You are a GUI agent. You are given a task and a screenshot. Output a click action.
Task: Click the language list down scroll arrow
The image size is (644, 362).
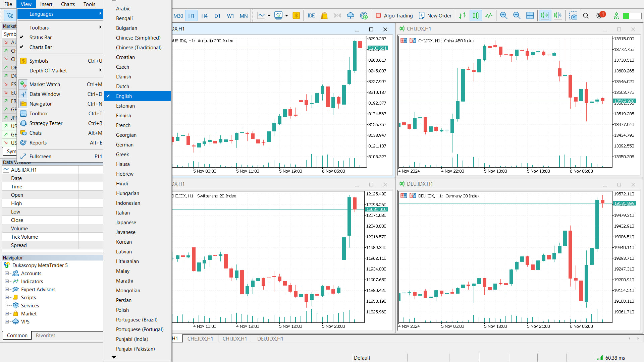coord(114,357)
